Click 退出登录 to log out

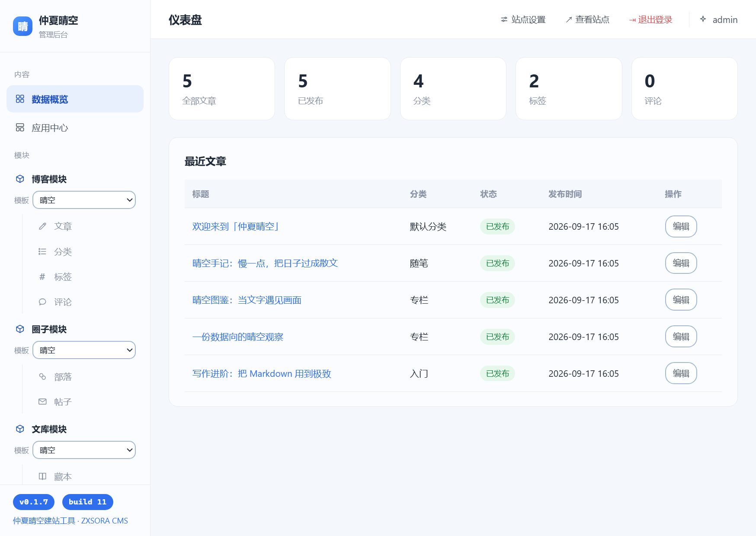[650, 19]
